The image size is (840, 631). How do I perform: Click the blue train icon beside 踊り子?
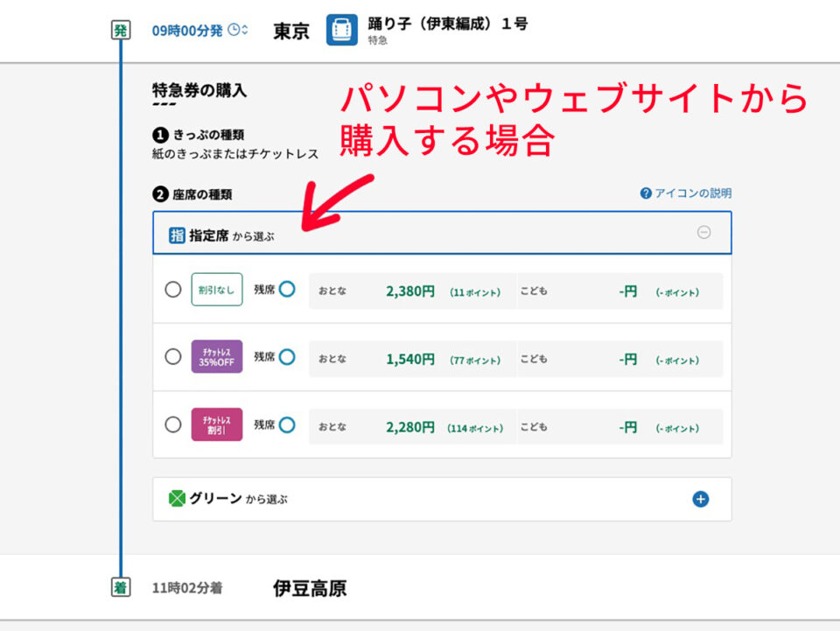[342, 30]
